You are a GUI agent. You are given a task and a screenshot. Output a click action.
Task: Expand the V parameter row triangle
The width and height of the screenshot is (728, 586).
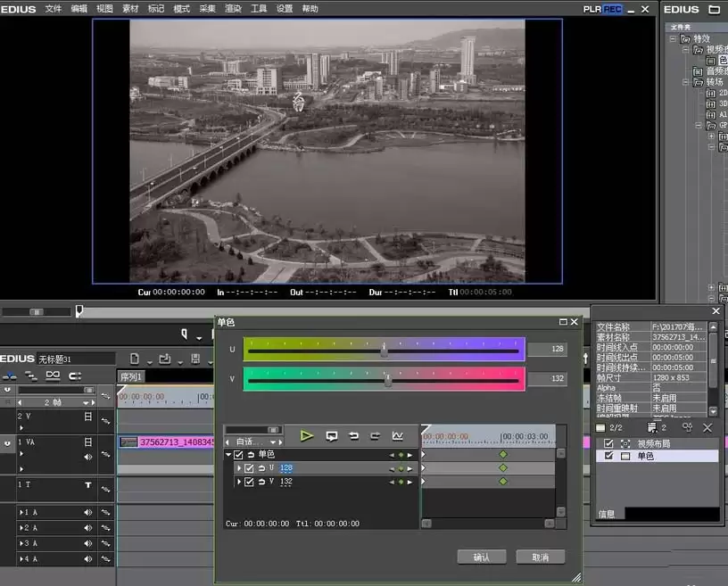click(239, 482)
